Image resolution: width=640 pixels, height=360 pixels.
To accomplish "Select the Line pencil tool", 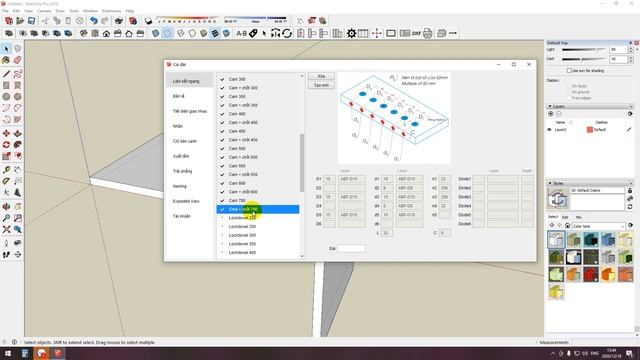I will click(x=6, y=74).
